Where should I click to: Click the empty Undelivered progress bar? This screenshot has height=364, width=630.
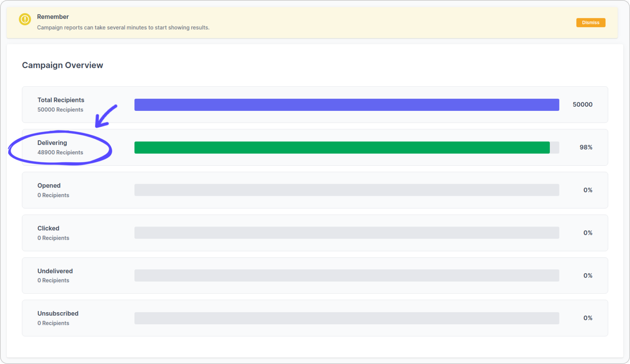point(347,276)
